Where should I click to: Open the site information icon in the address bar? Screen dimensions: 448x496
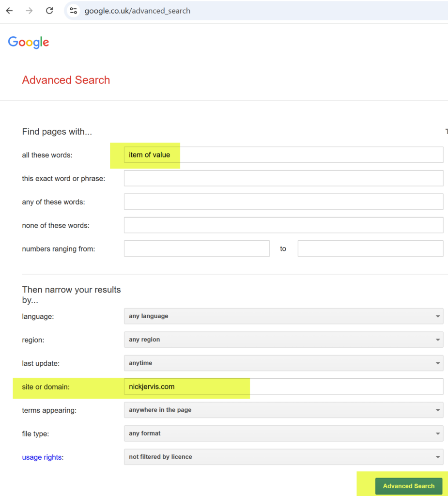[74, 10]
